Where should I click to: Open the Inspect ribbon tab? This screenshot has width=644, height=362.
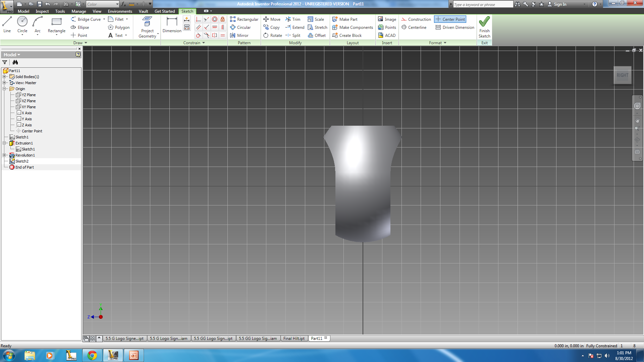[42, 11]
